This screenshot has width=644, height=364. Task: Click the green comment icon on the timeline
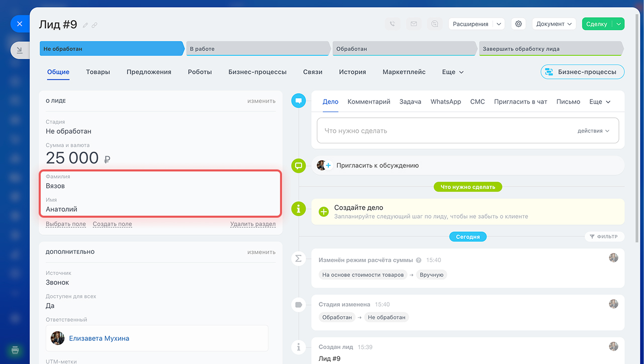click(299, 165)
